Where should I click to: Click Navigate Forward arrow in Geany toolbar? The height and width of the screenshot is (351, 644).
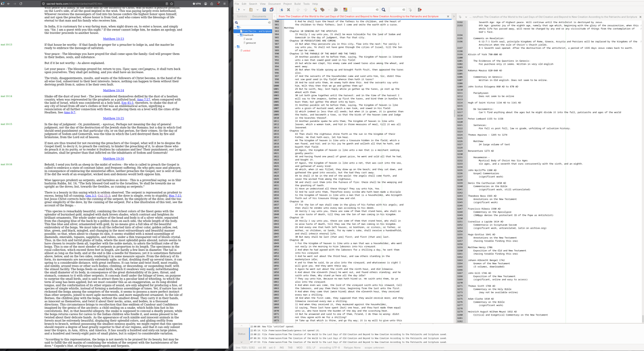point(305,9)
